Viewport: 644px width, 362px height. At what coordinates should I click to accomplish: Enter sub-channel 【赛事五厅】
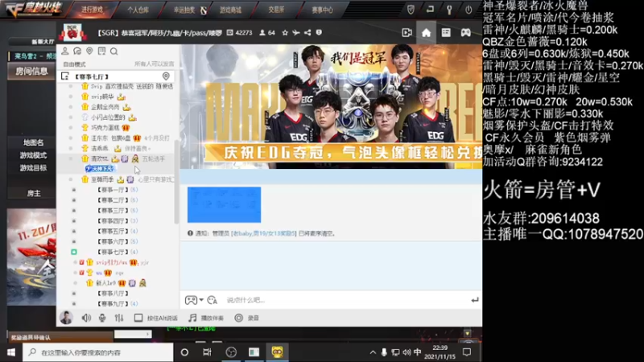tap(113, 231)
